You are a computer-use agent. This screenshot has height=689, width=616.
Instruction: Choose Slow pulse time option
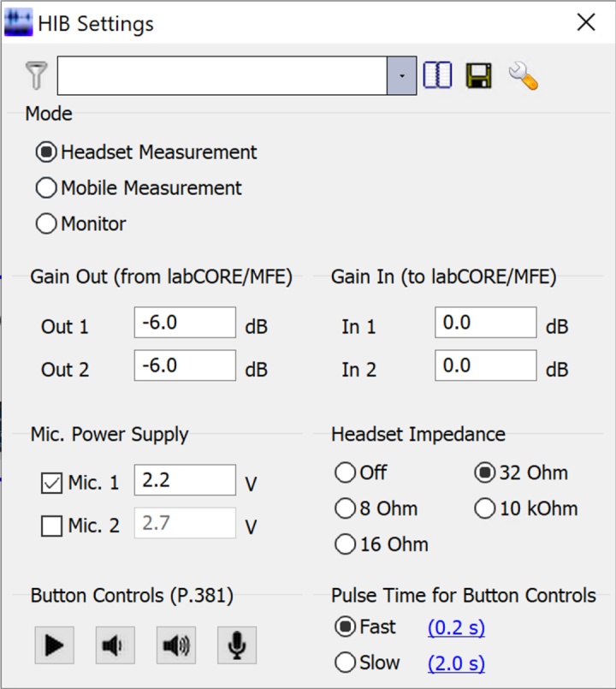click(x=346, y=662)
